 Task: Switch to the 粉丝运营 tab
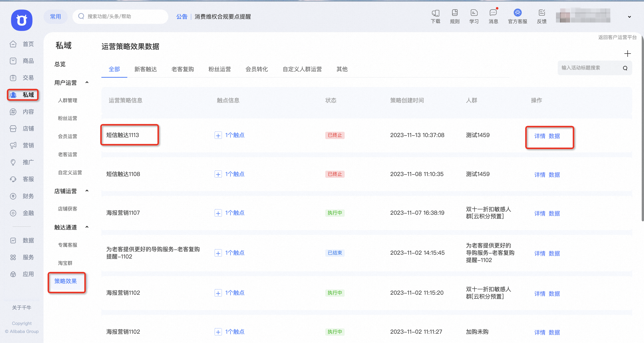tap(220, 69)
